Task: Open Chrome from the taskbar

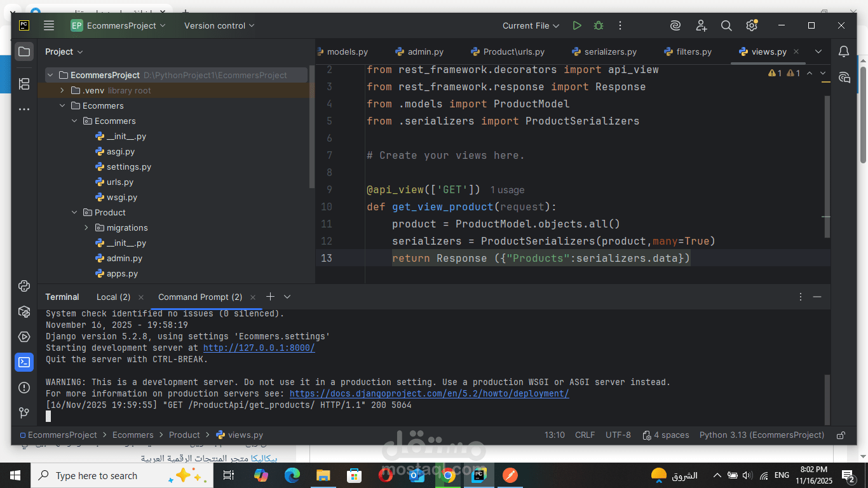Action: [448, 475]
